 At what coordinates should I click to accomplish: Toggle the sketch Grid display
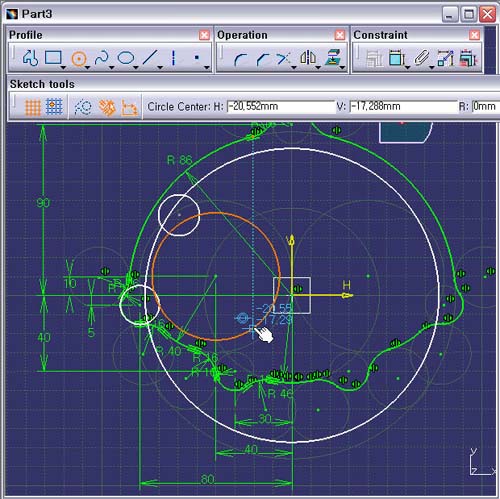33,107
